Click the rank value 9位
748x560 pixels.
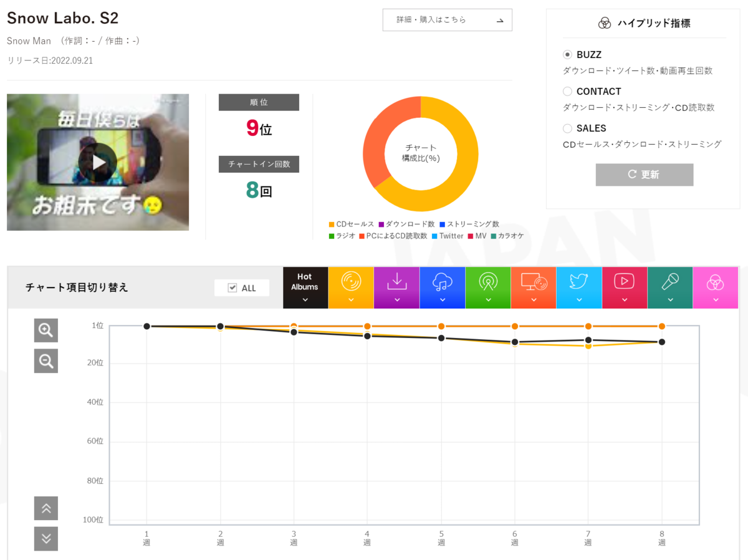tap(259, 128)
